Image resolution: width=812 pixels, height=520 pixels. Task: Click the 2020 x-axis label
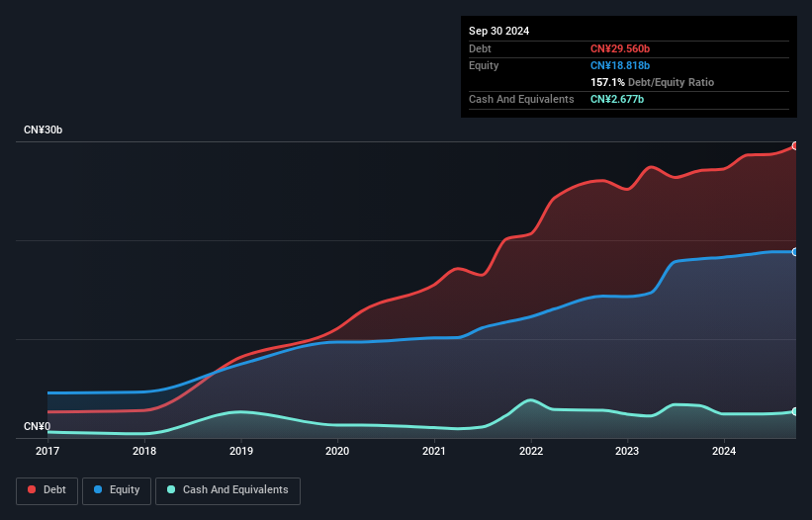click(x=337, y=451)
